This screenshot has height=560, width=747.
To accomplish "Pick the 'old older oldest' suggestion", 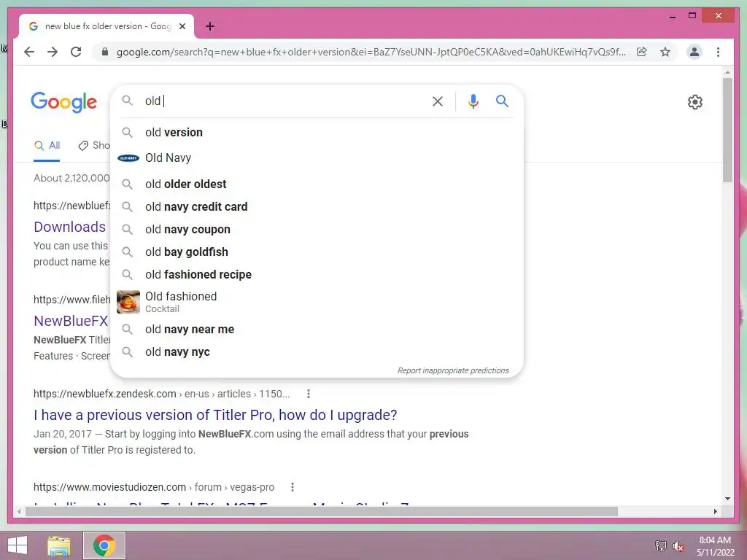I will click(x=317, y=184).
